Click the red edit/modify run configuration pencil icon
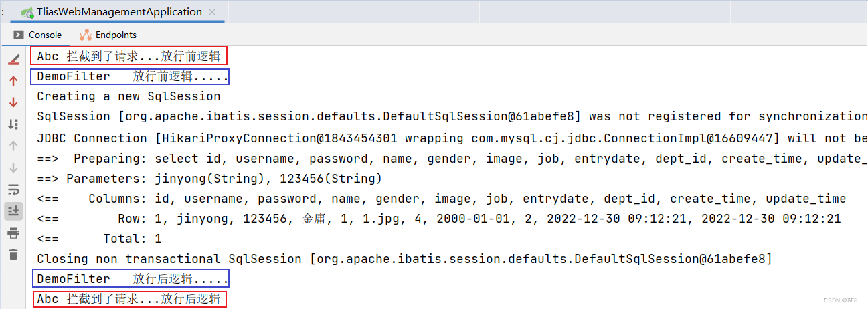The height and width of the screenshot is (309, 868). tap(13, 60)
